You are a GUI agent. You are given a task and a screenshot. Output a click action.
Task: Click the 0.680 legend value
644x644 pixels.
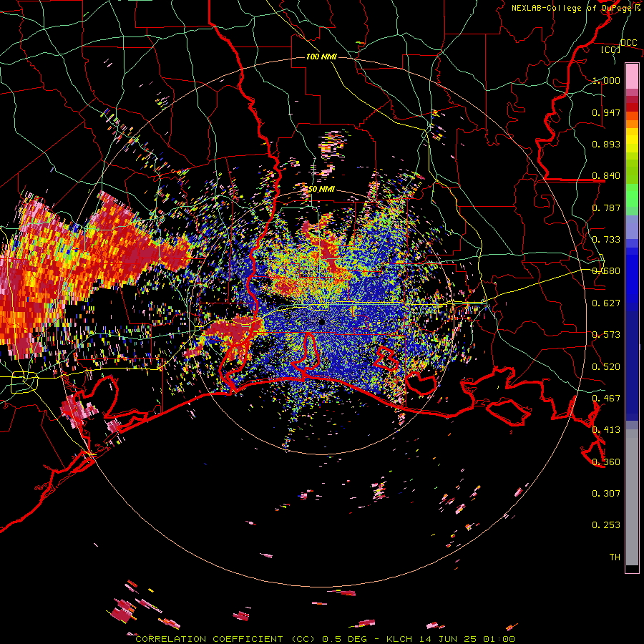606,271
